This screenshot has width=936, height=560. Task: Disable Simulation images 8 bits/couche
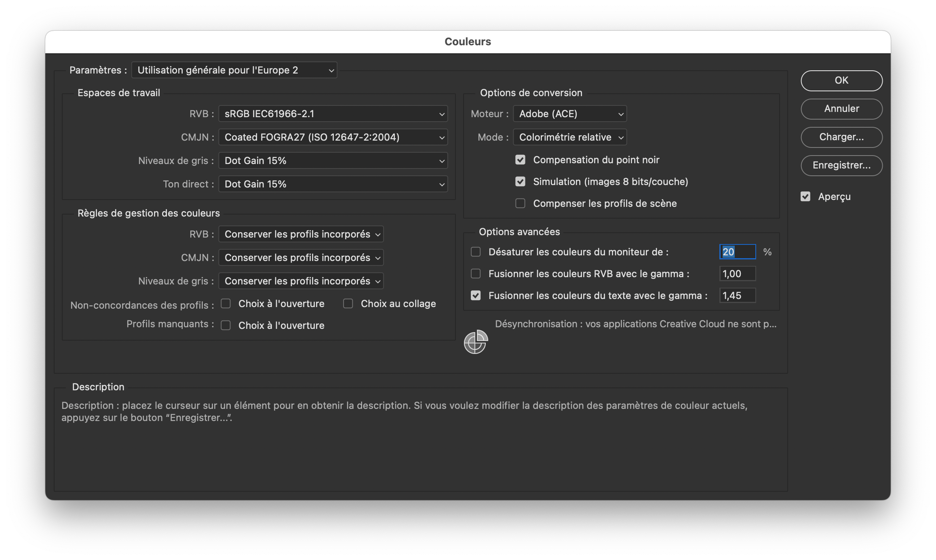[x=520, y=181]
